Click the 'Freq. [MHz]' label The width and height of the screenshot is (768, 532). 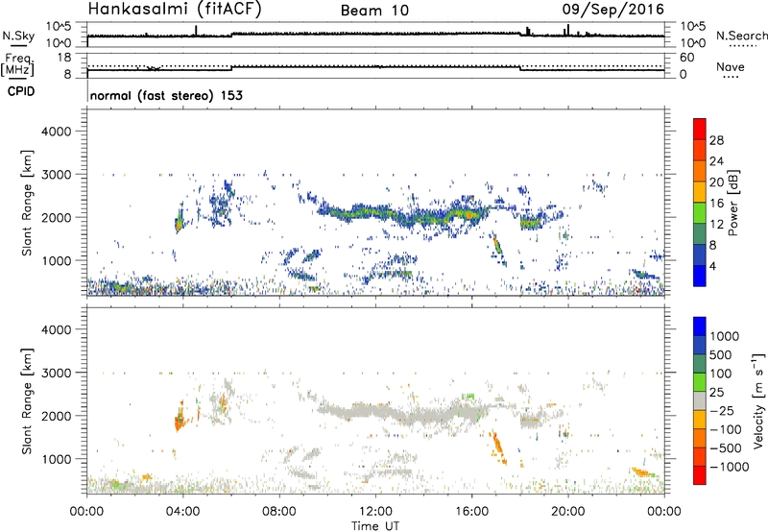18,65
